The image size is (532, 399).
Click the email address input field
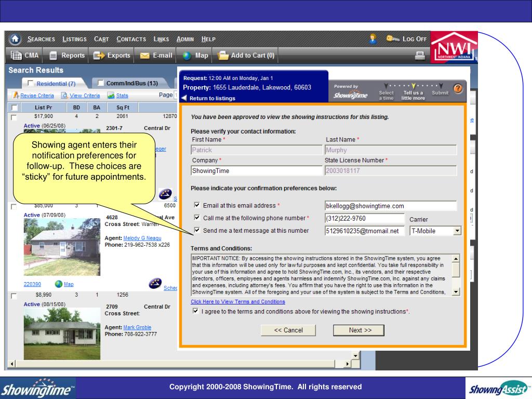point(391,206)
